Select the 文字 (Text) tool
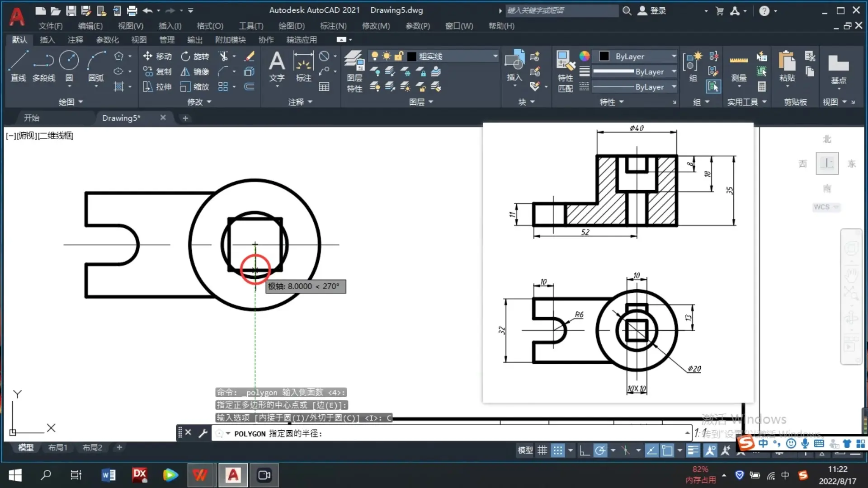 pyautogui.click(x=277, y=66)
